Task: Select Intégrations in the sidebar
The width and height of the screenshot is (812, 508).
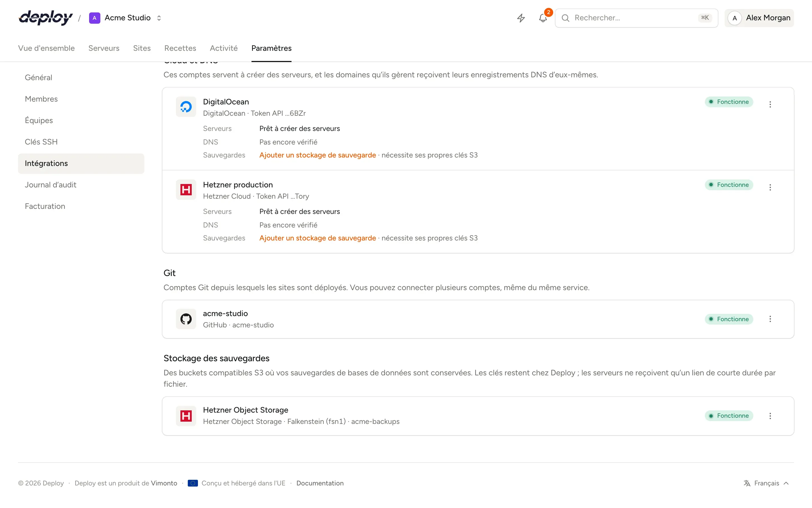Action: pyautogui.click(x=81, y=164)
